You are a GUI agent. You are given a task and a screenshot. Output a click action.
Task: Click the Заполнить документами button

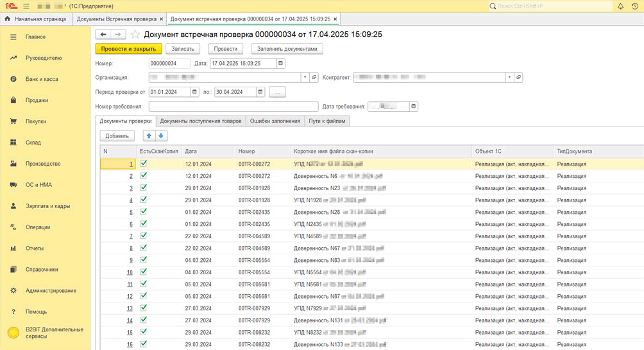(x=287, y=49)
